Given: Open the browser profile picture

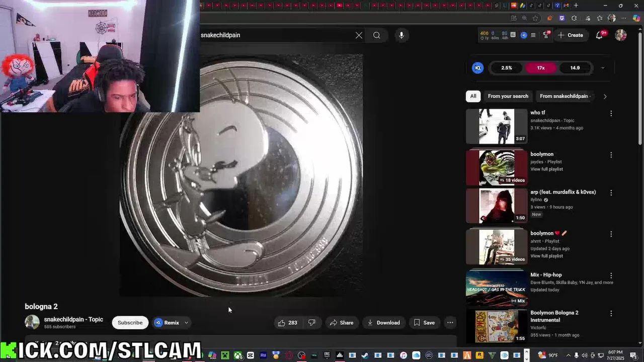Looking at the screenshot, I should [x=612, y=18].
